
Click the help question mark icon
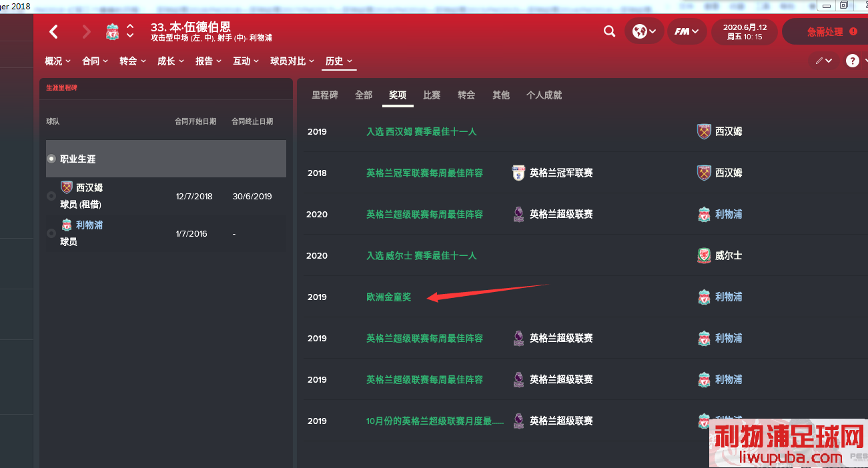pyautogui.click(x=852, y=61)
